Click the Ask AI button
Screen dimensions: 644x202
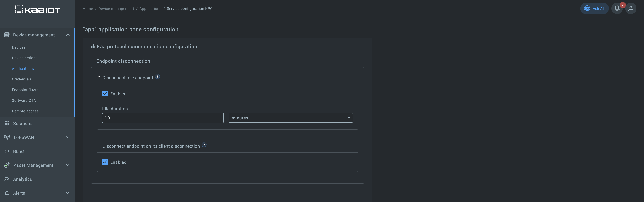pyautogui.click(x=594, y=8)
